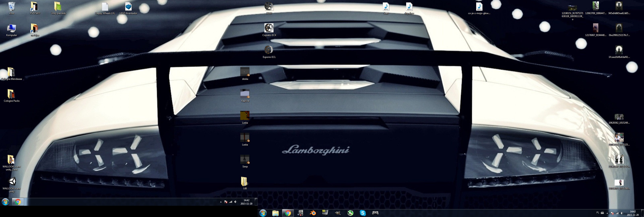Open Skype from the taskbar

click(x=363, y=213)
